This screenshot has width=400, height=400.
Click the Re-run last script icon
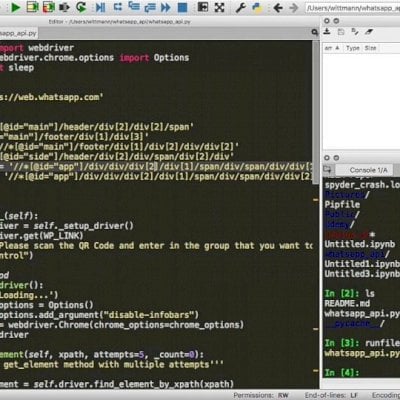81,7
